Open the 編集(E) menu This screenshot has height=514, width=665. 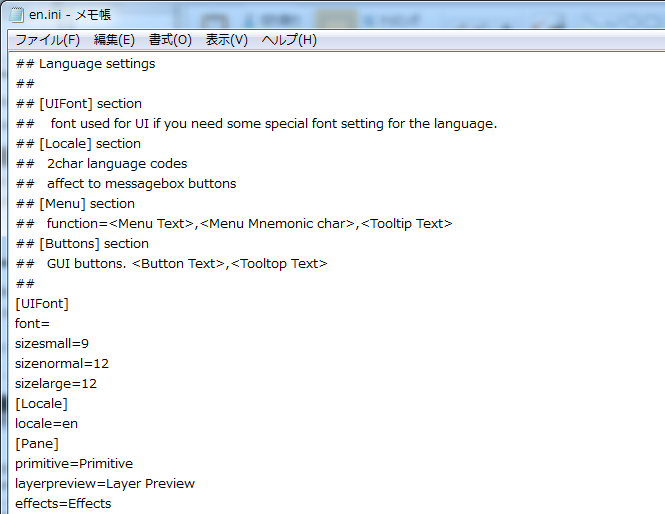pyautogui.click(x=114, y=40)
